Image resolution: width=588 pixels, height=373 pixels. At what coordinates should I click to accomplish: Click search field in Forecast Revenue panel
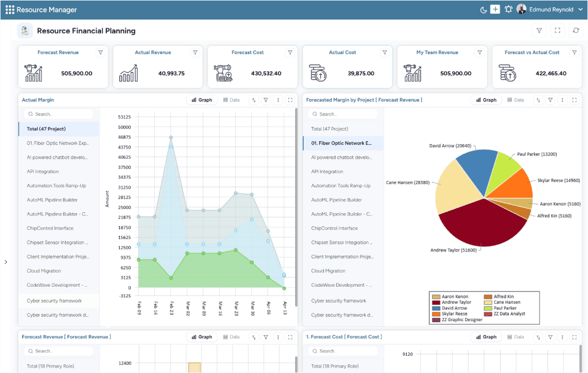click(x=58, y=351)
